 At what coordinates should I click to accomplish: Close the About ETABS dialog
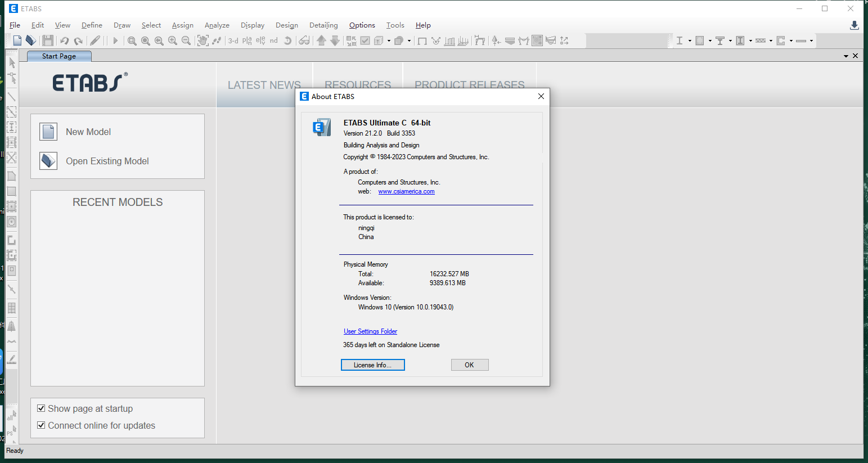[541, 96]
